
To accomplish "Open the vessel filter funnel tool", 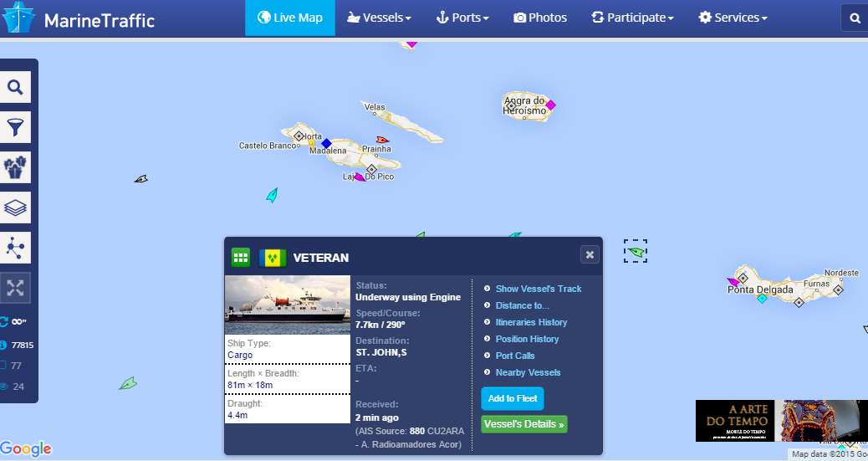I will pyautogui.click(x=15, y=127).
